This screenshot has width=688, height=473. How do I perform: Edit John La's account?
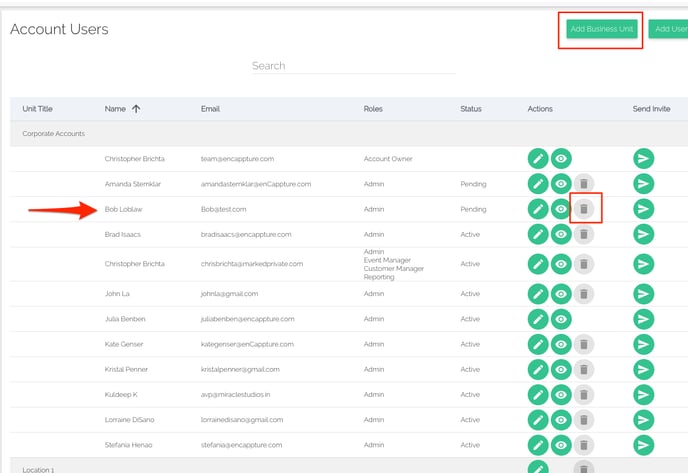[538, 294]
